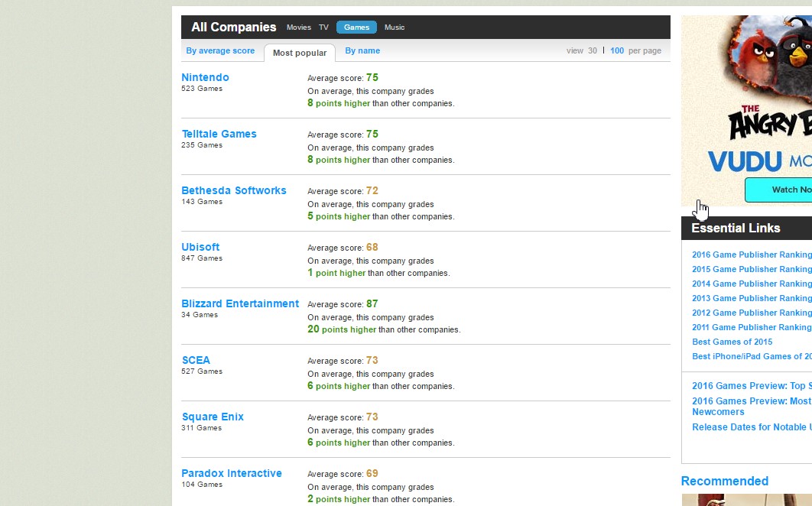Open the Nintendo company page
This screenshot has height=506, width=812.
click(x=205, y=77)
